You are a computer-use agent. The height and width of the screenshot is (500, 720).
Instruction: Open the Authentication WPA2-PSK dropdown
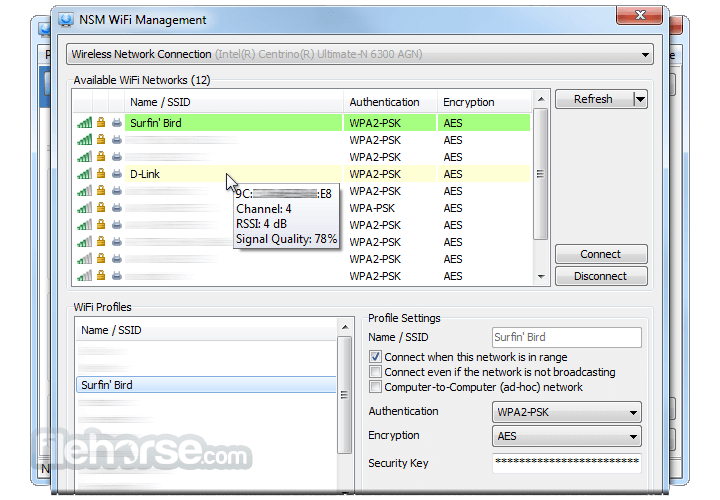tap(567, 412)
